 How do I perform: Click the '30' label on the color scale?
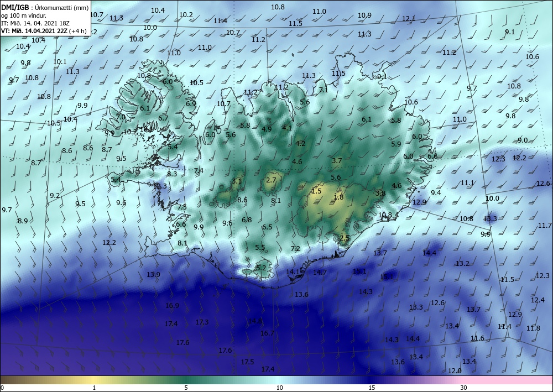(463, 388)
